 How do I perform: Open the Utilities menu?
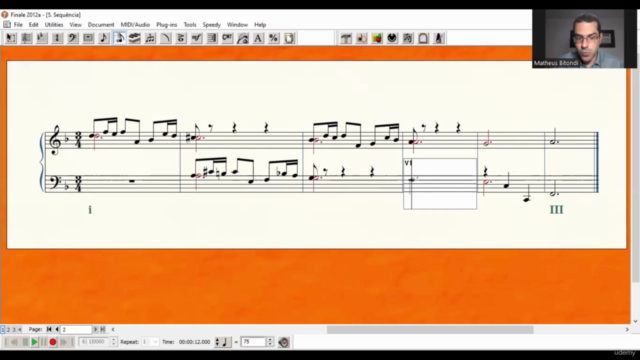(54, 24)
